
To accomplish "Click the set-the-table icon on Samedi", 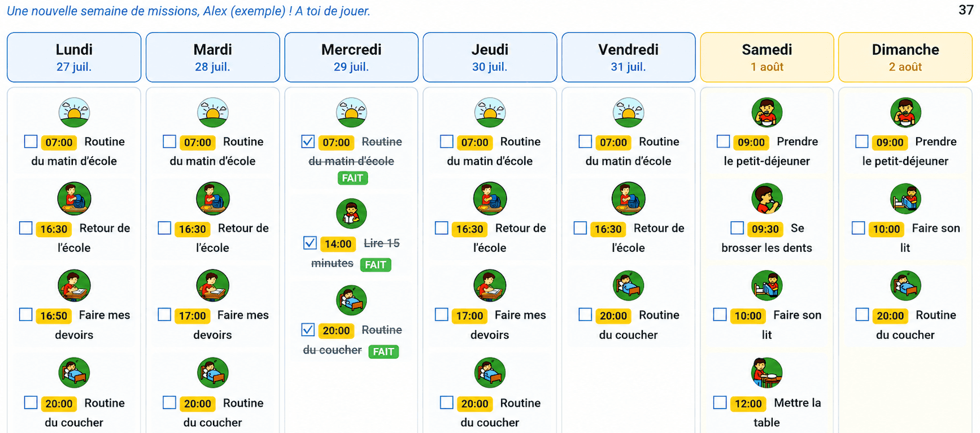I will pyautogui.click(x=766, y=373).
